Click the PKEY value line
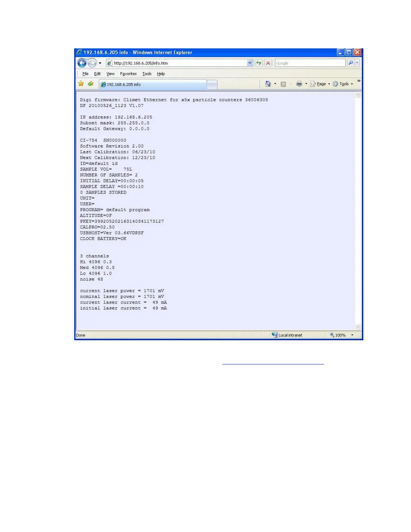The width and height of the screenshot is (411, 532). [122, 221]
